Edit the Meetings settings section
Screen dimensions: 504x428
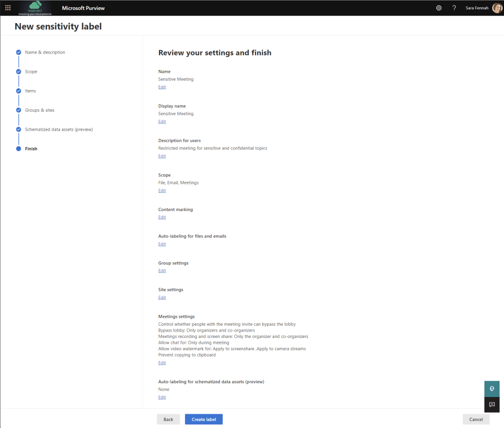[162, 363]
